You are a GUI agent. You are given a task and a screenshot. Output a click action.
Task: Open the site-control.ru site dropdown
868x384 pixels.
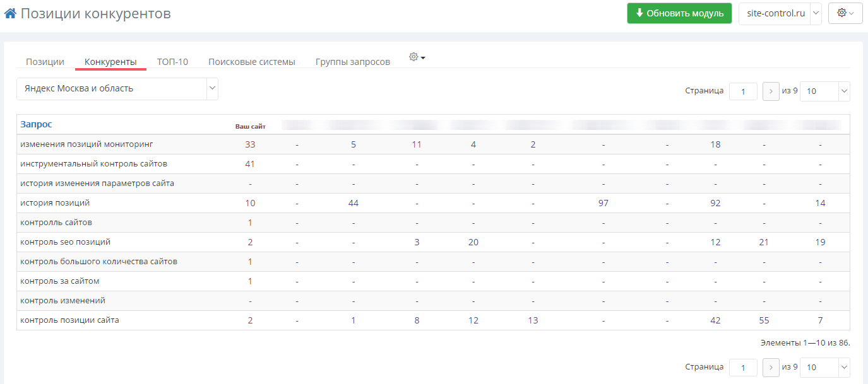[x=780, y=13]
